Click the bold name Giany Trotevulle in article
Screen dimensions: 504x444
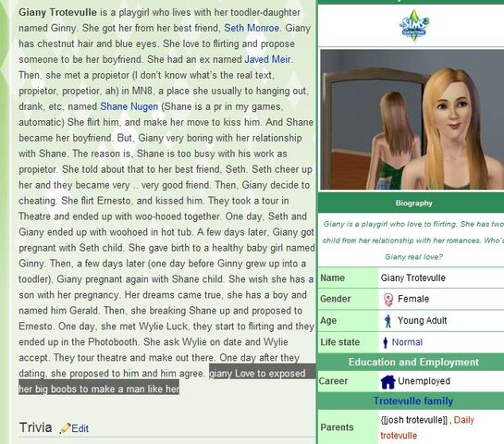[x=57, y=13]
